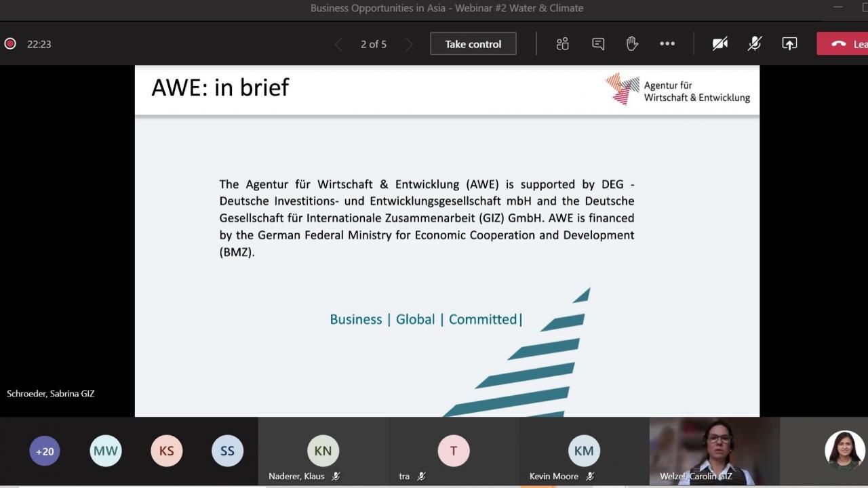Click the AWE: in brief slide title
868x488 pixels.
pos(220,87)
